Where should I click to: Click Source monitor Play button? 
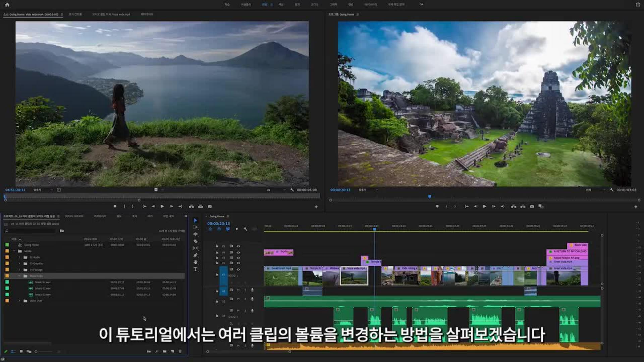(162, 206)
